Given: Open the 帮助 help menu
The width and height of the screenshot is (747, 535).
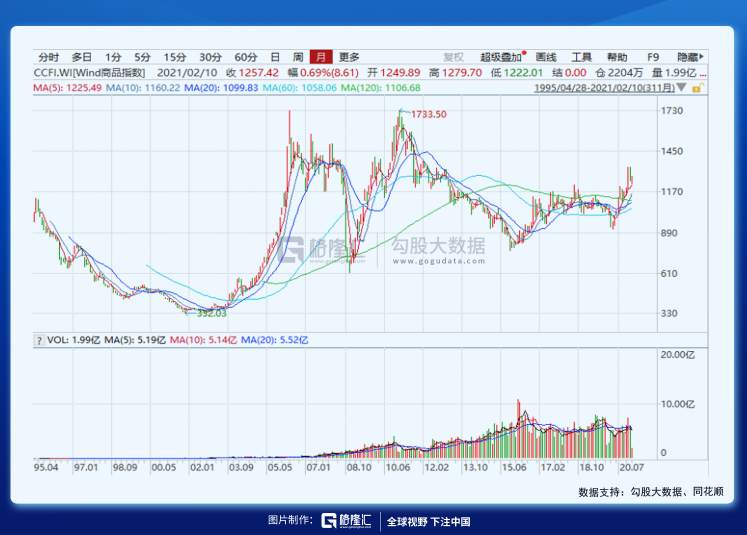Looking at the screenshot, I should (617, 57).
